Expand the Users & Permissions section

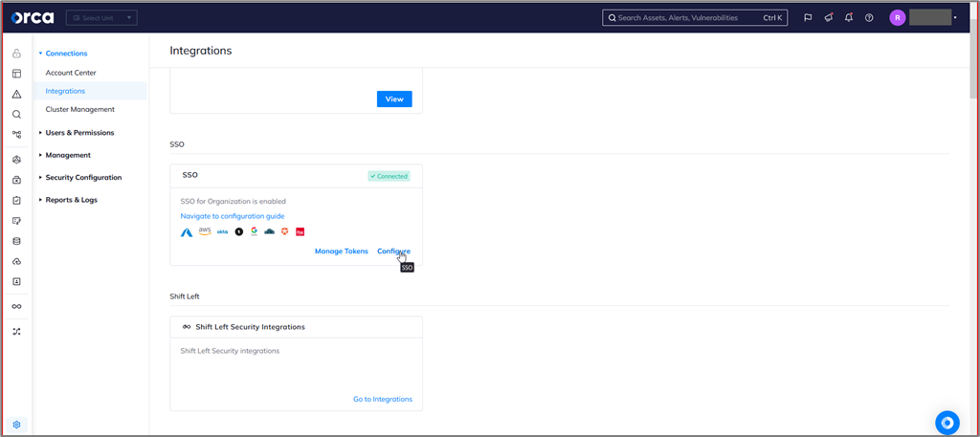tap(79, 133)
